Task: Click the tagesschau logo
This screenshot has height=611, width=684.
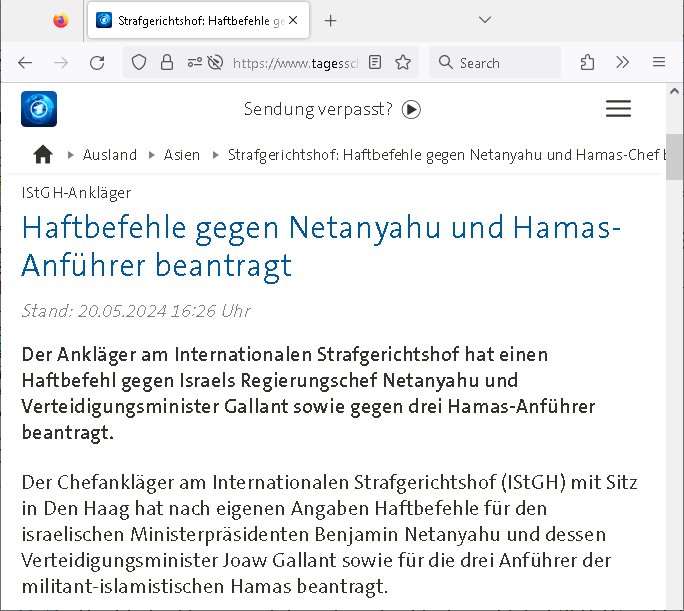Action: click(39, 109)
